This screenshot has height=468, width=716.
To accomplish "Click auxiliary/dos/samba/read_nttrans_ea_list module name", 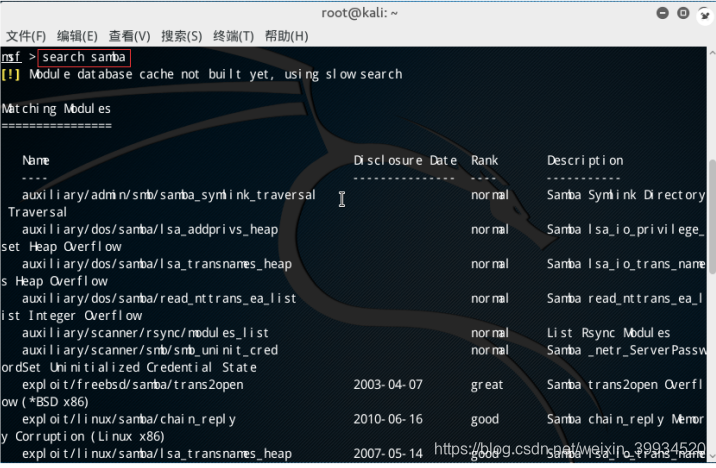I will [159, 299].
